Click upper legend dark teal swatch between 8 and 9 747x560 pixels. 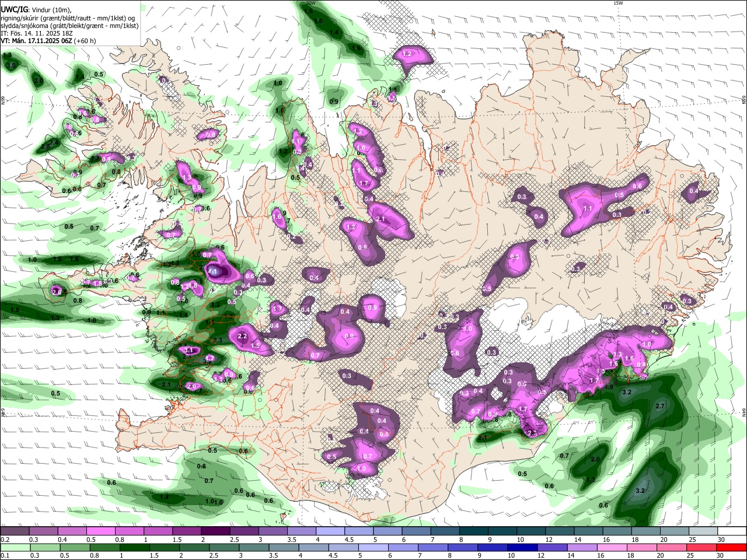[473, 531]
